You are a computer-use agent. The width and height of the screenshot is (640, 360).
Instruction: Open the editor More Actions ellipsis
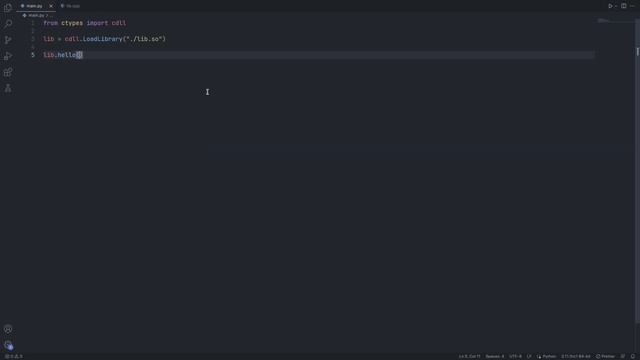[632, 6]
